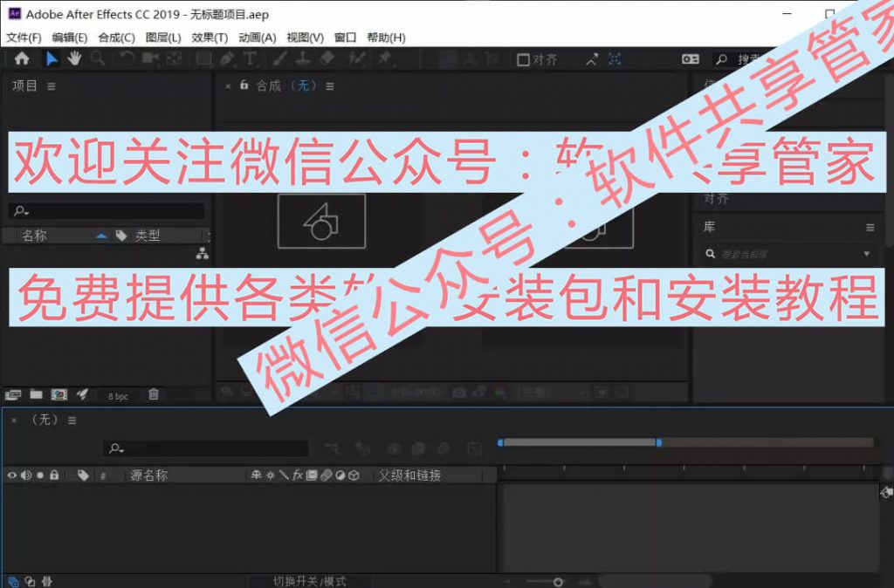Screen dimensions: 894x588
Task: Toggle the first pane-expand icon at timeline bottom-left
Action: coord(13,581)
